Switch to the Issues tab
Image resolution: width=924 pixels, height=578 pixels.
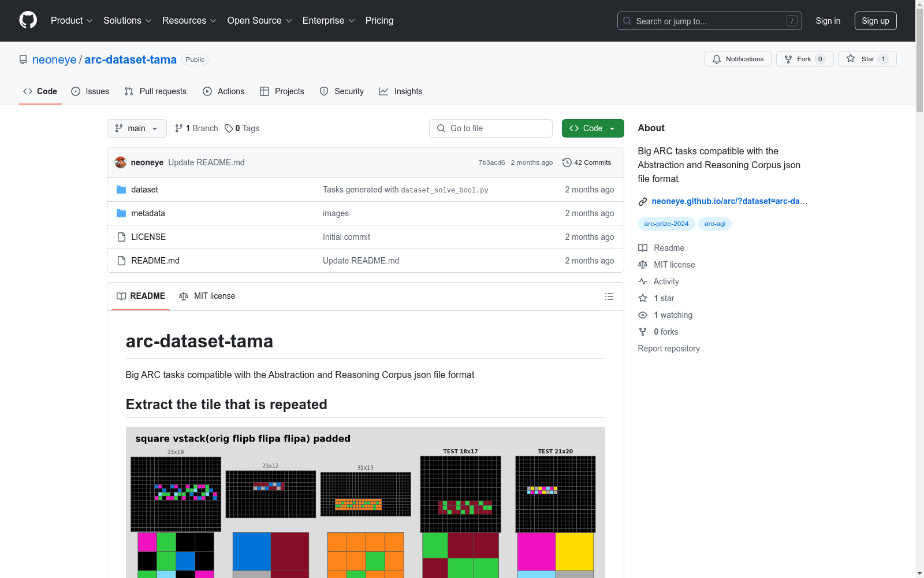click(90, 91)
